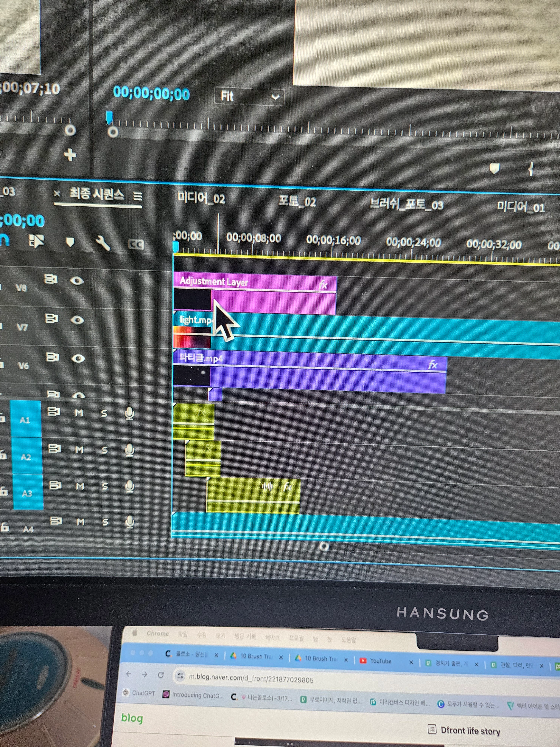Screen dimensions: 560x747
Task: Select the YouTube browser tab
Action: click(x=380, y=661)
